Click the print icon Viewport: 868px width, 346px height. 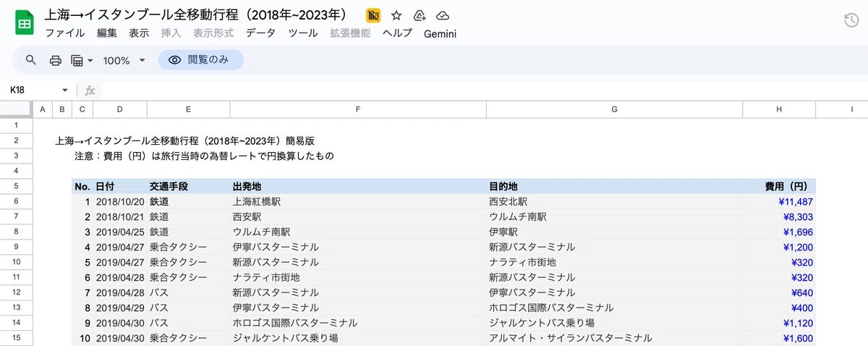[x=55, y=60]
